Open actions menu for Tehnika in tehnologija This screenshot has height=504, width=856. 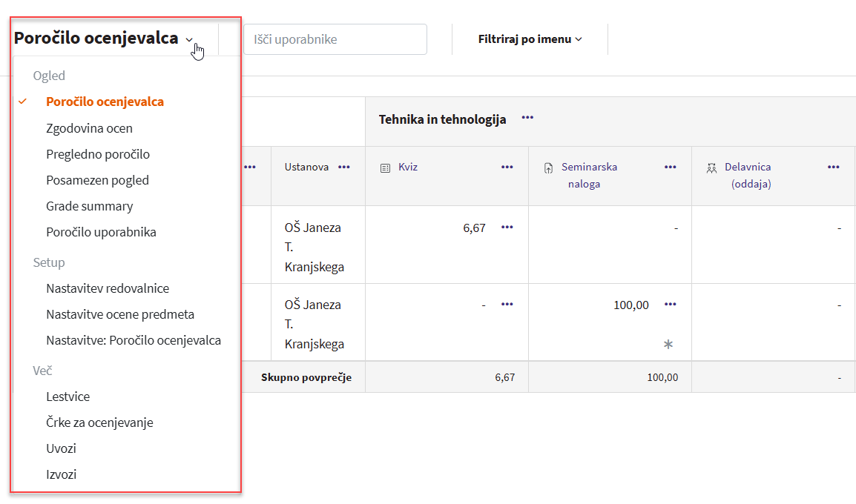click(527, 118)
